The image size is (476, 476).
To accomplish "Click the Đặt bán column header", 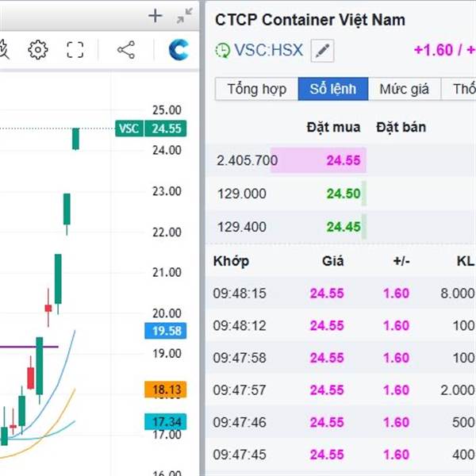I will pyautogui.click(x=401, y=127).
